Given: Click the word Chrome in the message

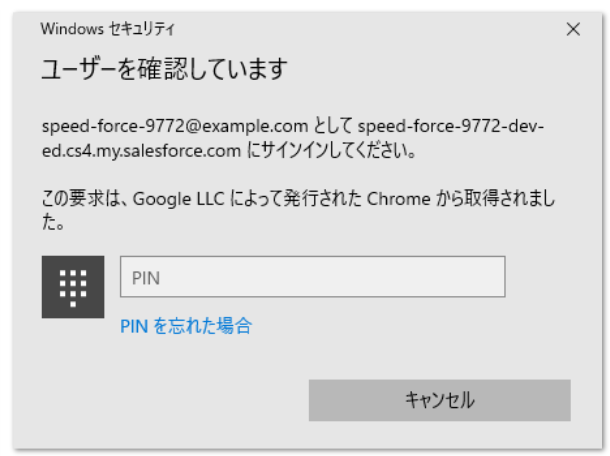Looking at the screenshot, I should (x=399, y=199).
